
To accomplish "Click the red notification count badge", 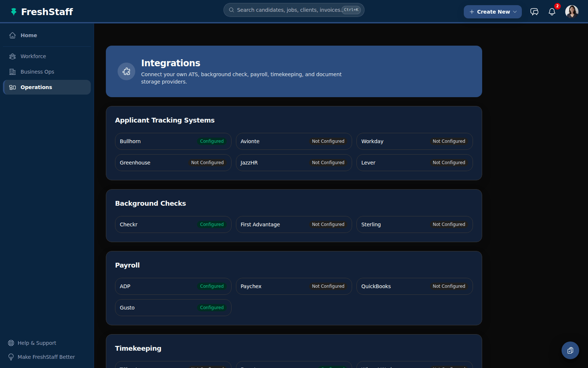I will (557, 6).
